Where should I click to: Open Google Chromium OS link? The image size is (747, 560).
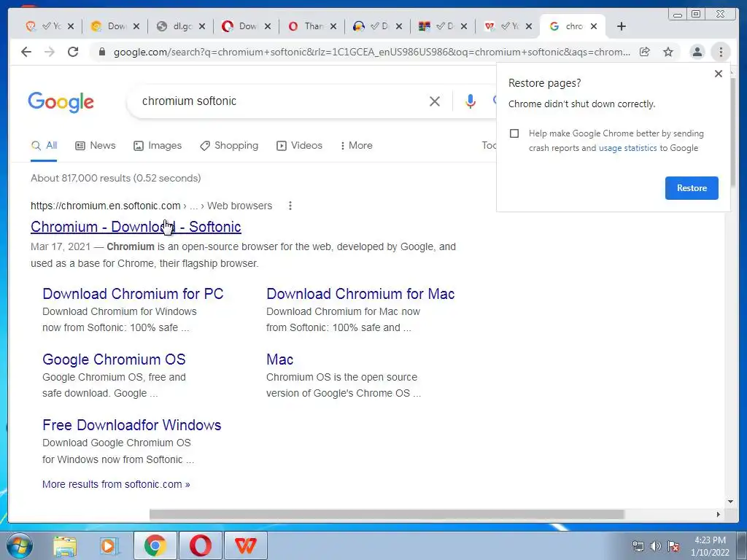(114, 359)
